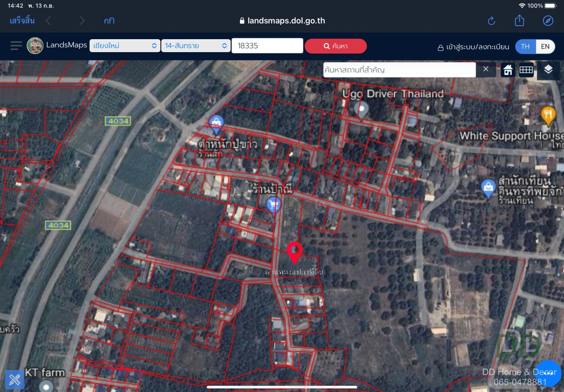Tap เสร็จสิ้น done button in browser

(22, 21)
